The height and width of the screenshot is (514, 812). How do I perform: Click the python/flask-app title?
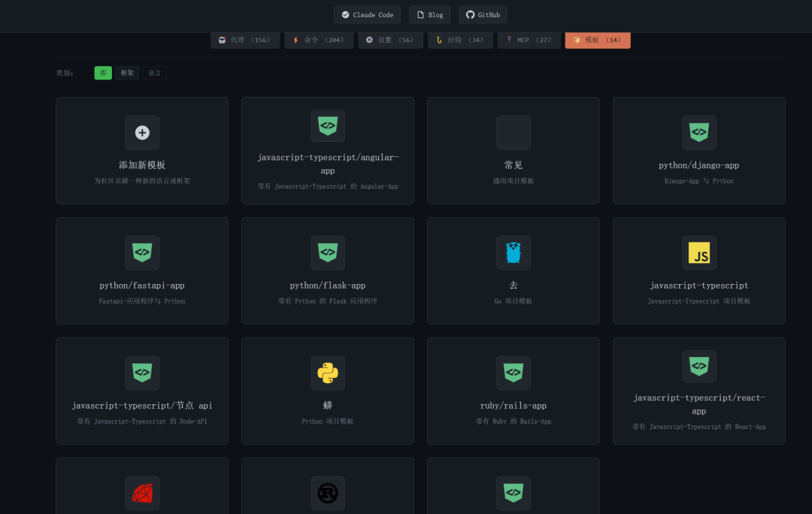(328, 286)
